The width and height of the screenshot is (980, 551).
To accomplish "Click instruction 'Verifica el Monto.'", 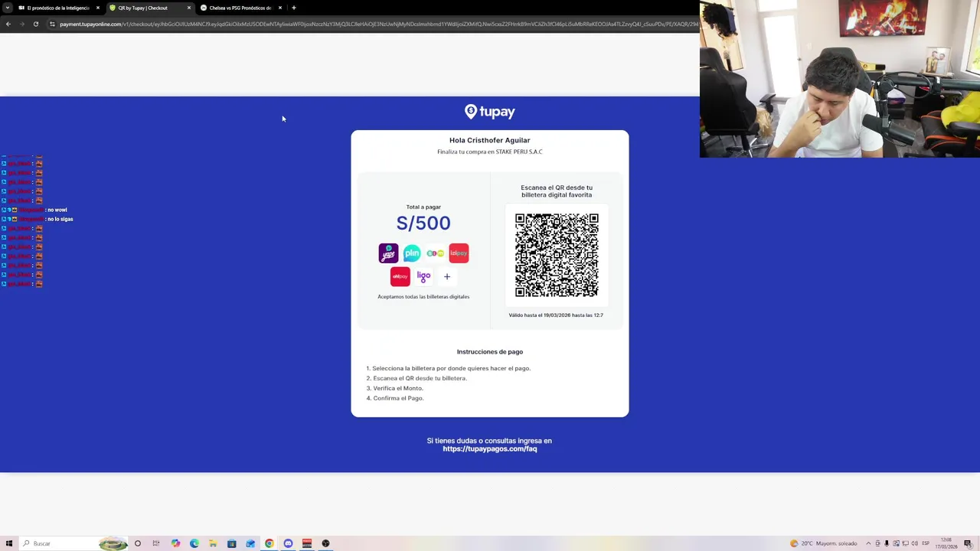I will 398,388.
